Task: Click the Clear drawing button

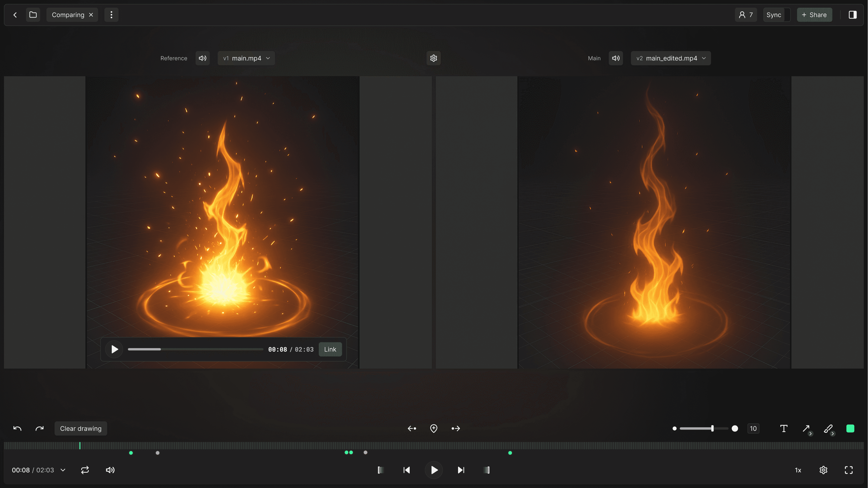Action: coord(81,428)
